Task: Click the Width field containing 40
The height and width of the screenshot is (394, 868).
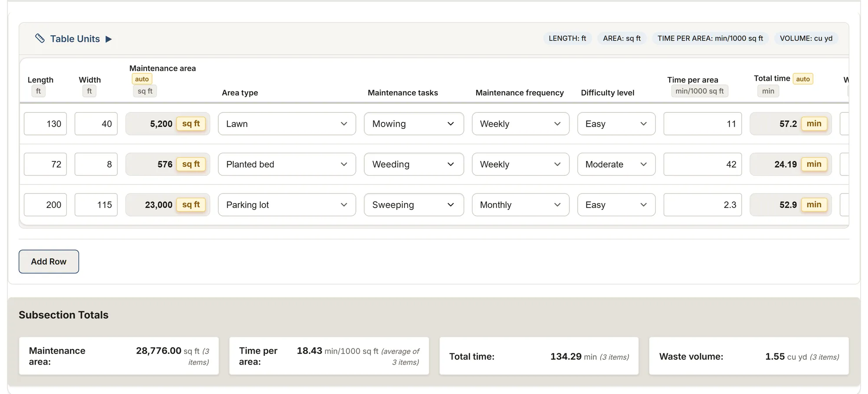Action: click(x=96, y=124)
